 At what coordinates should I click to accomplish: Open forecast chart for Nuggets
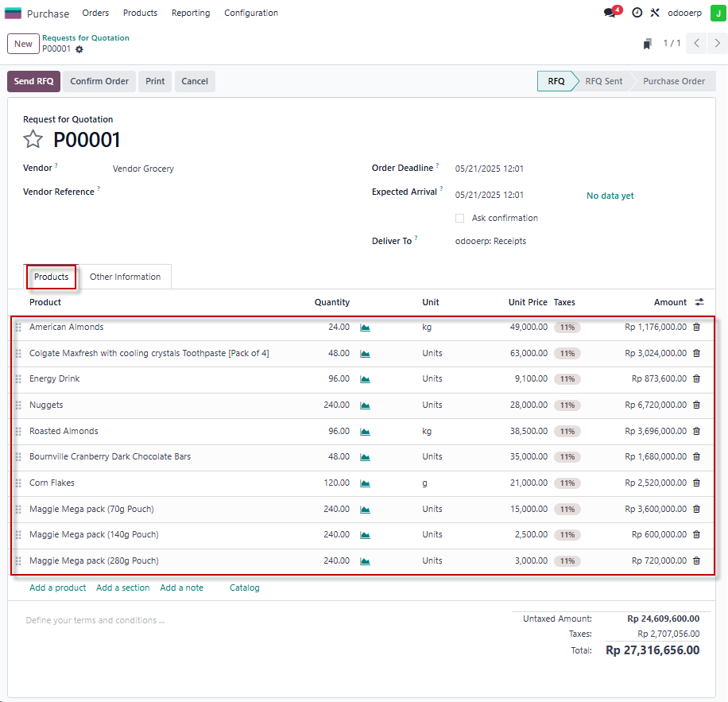tap(366, 405)
